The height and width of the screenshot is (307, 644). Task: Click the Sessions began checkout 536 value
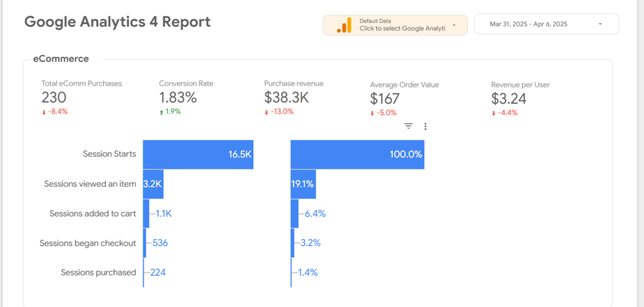click(x=159, y=243)
